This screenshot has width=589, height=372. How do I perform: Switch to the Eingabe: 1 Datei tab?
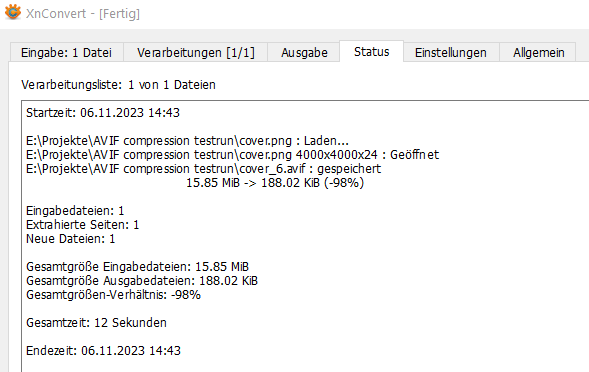click(x=66, y=52)
